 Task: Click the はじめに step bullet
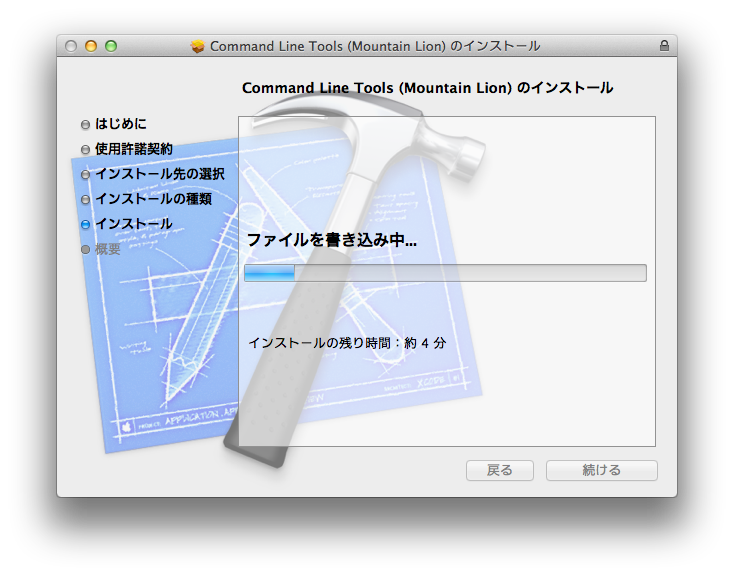tap(85, 124)
